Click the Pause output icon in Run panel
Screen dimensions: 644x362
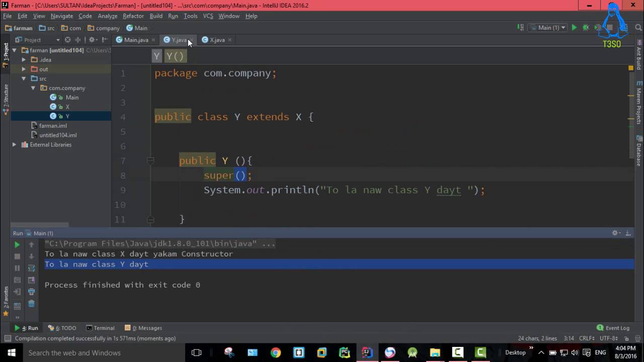click(x=17, y=268)
